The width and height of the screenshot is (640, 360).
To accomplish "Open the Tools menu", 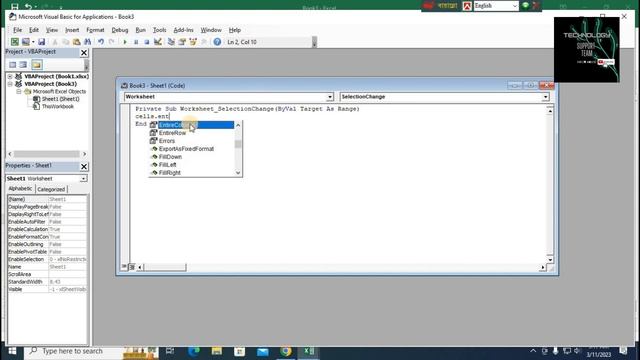I will click(159, 30).
